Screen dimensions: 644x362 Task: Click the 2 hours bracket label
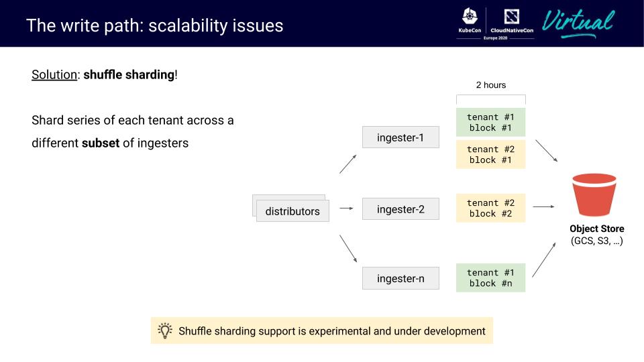(x=490, y=85)
